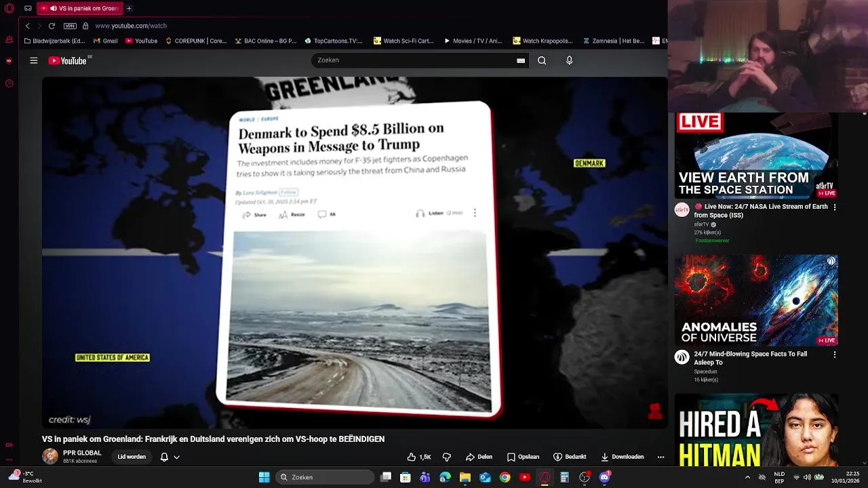Open sidebar three-dots setup at bottom
The height and width of the screenshot is (488, 868).
(9, 460)
